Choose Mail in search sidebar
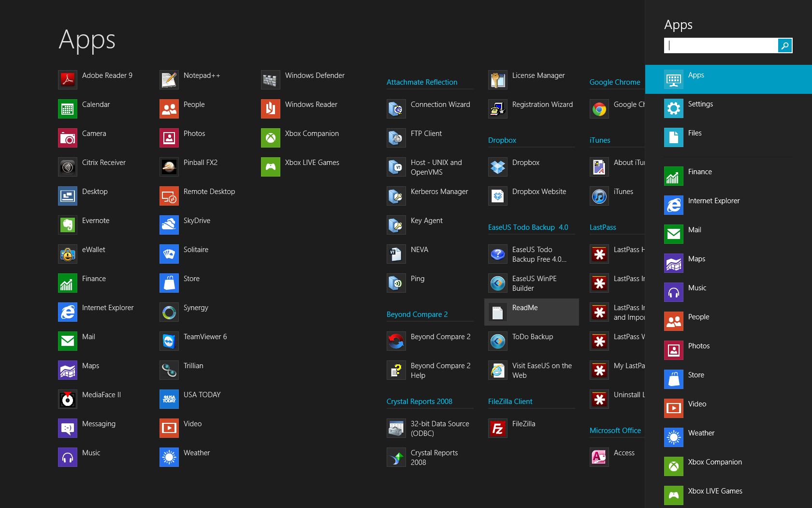This screenshot has width=812, height=508. (728, 234)
